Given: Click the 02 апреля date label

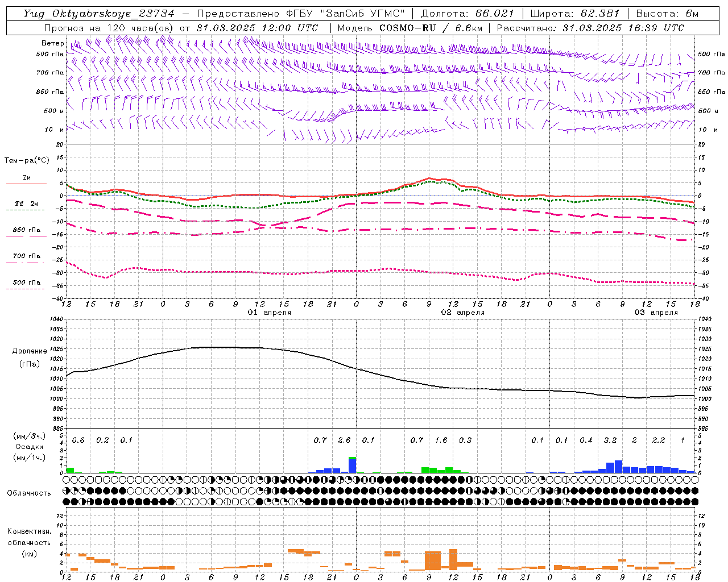Looking at the screenshot, I should tap(463, 313).
